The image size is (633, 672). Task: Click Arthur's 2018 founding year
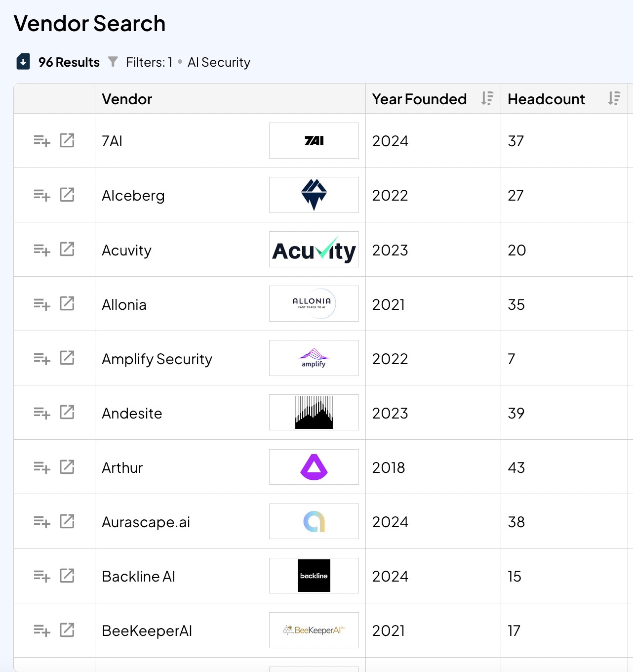click(389, 467)
